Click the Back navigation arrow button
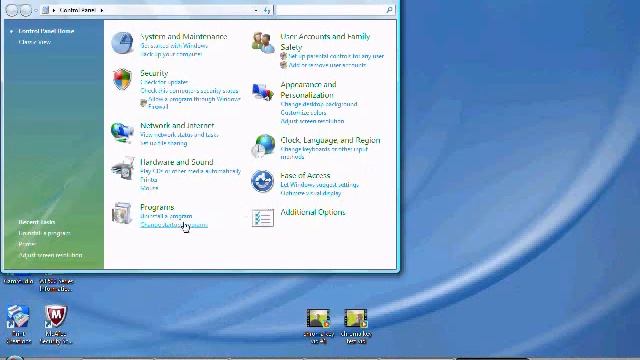This screenshot has height=360, width=640. click(x=12, y=10)
